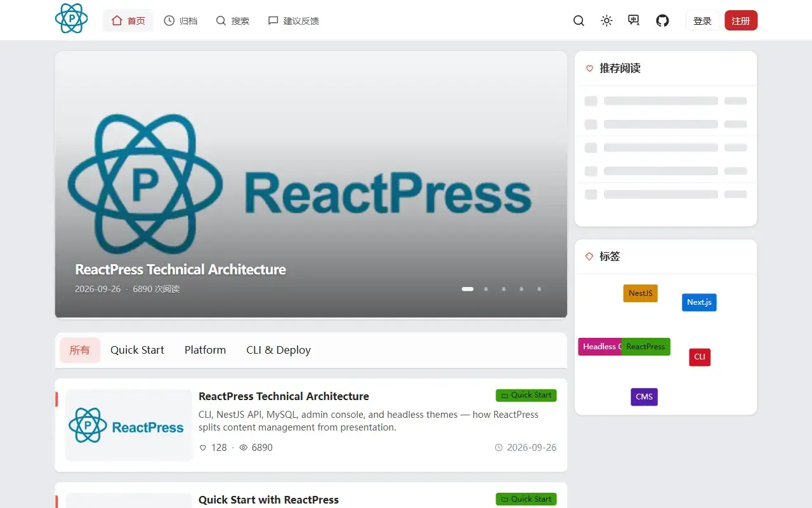Jump to the fourth carousel slide dot
The image size is (812, 508).
pyautogui.click(x=521, y=289)
